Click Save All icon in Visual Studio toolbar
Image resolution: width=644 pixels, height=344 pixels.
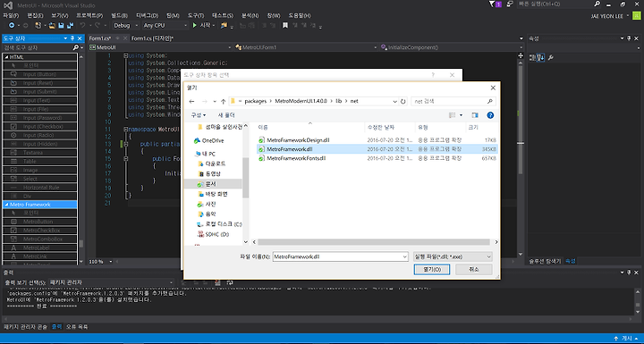(x=70, y=25)
